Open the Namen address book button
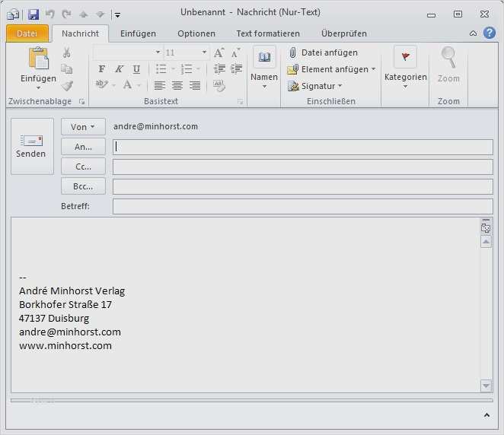The width and height of the screenshot is (504, 435). pos(264,68)
